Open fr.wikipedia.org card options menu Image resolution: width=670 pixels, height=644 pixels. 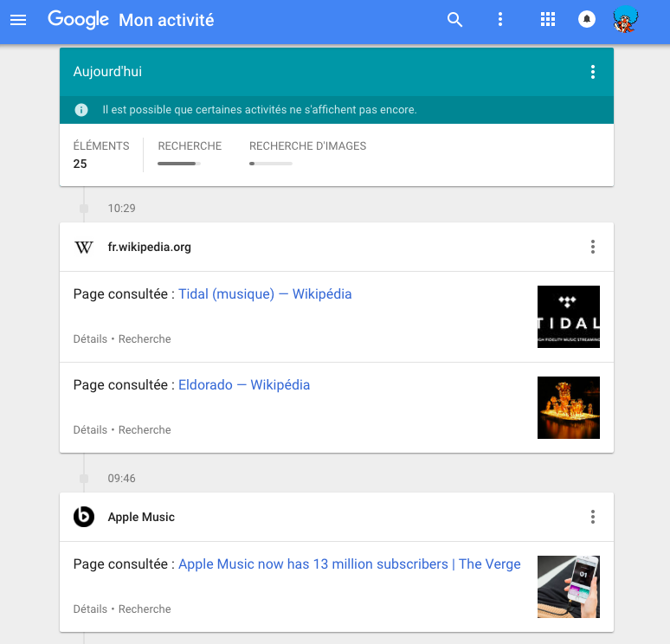pos(593,248)
